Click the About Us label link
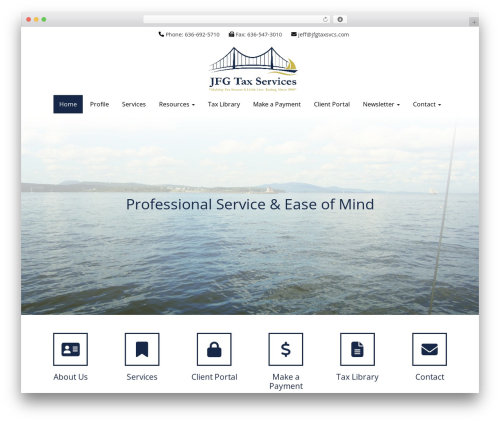The height and width of the screenshot is (423, 500). [70, 377]
